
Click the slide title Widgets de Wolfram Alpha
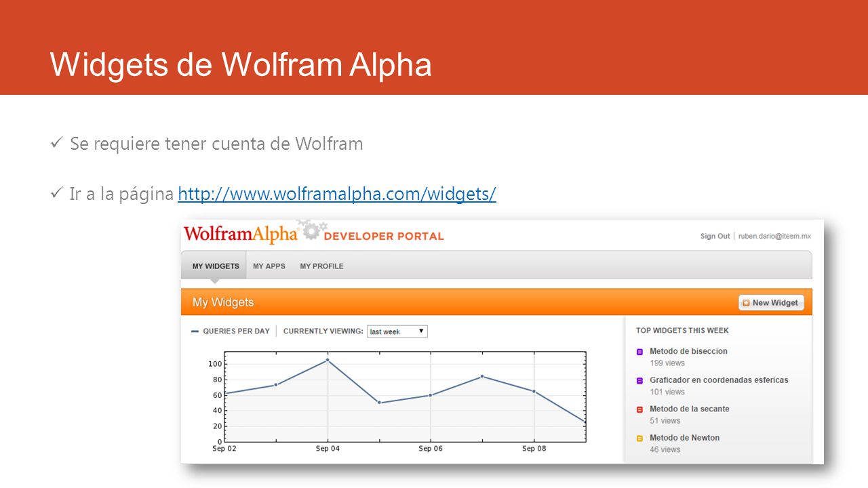click(x=241, y=64)
